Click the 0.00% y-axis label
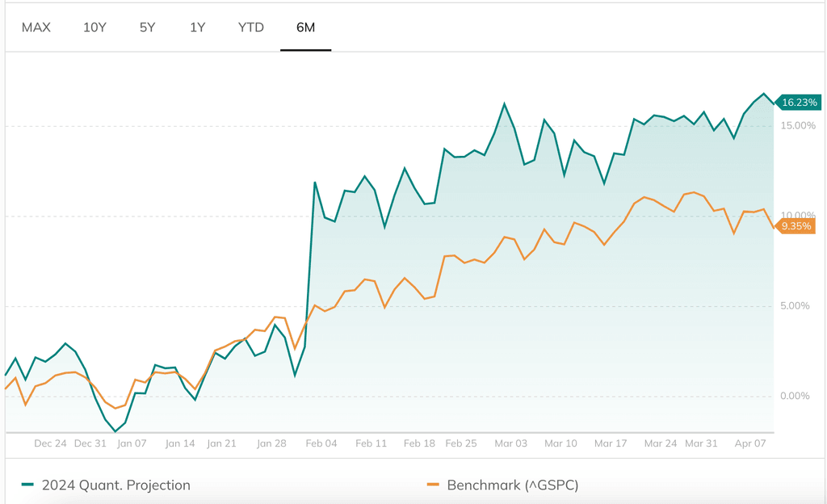The image size is (827, 504). 795,397
